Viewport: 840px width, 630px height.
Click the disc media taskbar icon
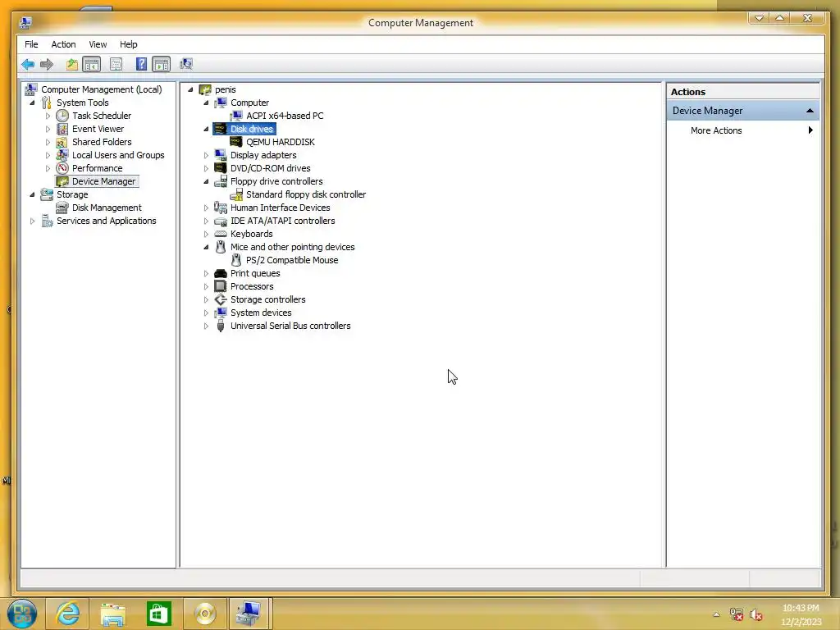tap(204, 613)
